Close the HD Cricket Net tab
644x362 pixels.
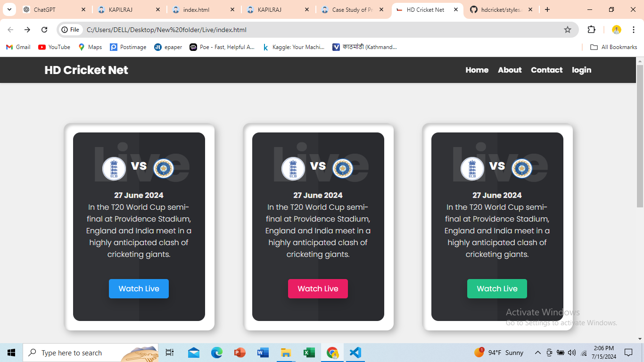pyautogui.click(x=456, y=9)
